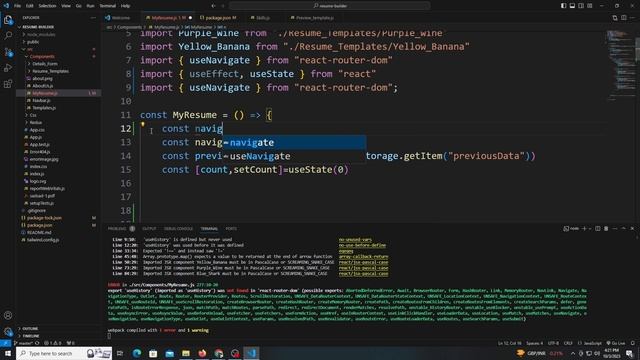Open the Run and Debug view
The height and width of the screenshot is (360, 640).
click(x=8, y=68)
